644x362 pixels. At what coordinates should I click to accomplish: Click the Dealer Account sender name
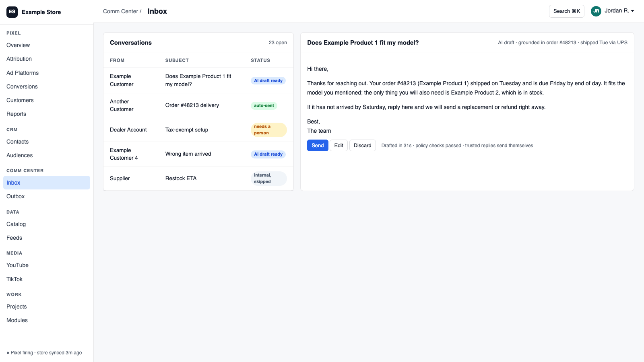[128, 130]
